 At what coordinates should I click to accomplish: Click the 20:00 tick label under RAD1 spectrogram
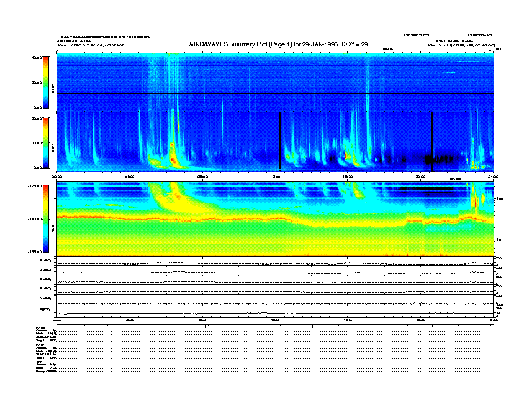click(420, 177)
